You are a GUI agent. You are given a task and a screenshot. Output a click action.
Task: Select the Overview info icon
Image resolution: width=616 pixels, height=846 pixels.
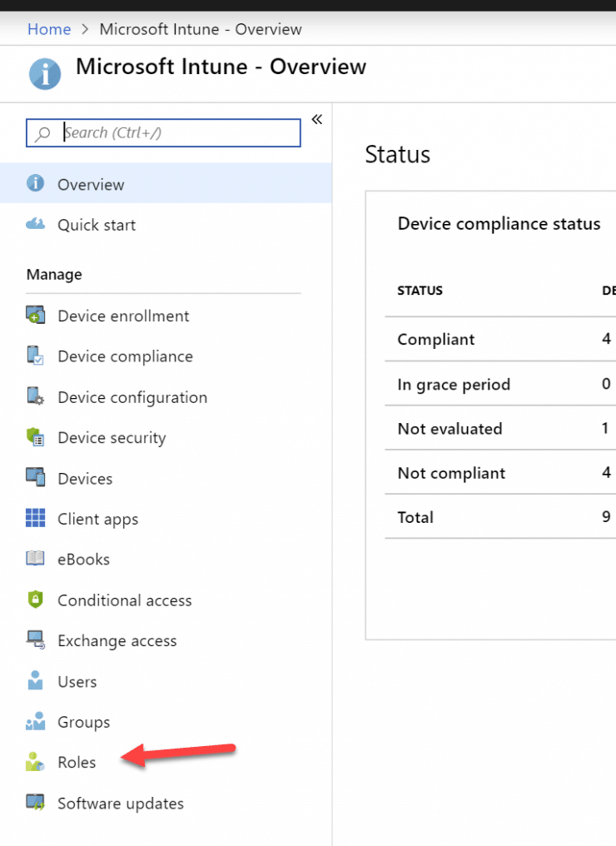click(37, 183)
